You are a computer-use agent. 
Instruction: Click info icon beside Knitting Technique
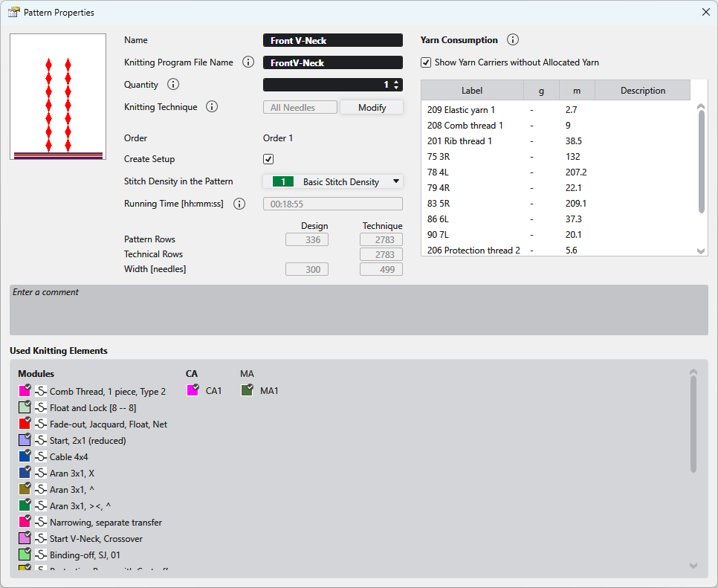point(212,107)
